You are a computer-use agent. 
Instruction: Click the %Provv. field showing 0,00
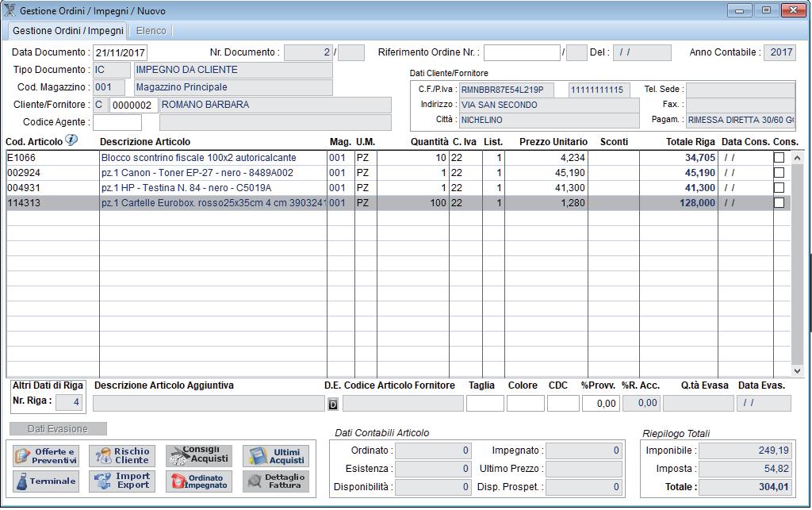coord(601,404)
